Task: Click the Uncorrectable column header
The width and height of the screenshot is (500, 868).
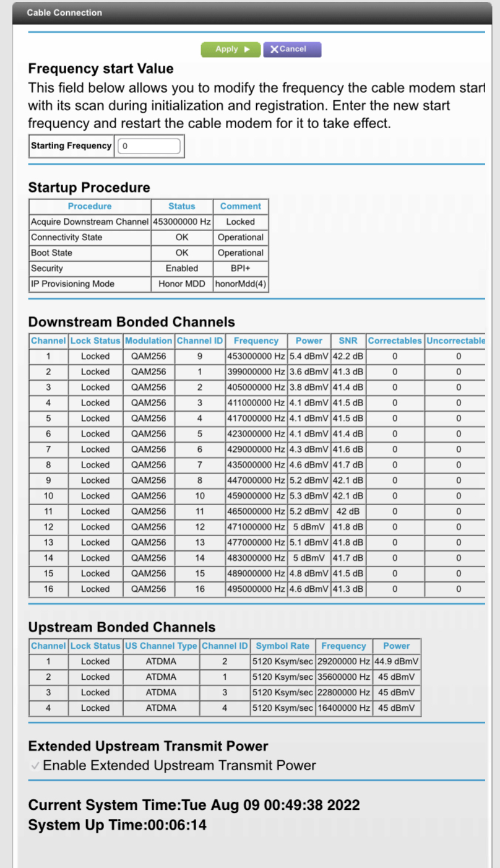Action: pyautogui.click(x=455, y=341)
